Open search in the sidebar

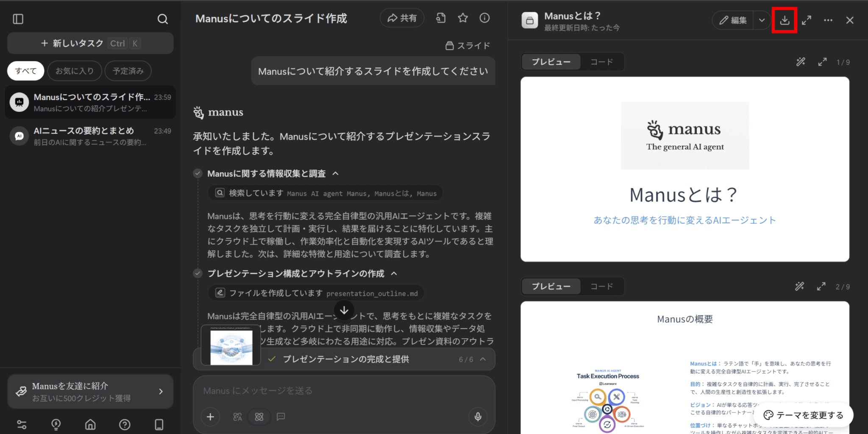pos(163,19)
